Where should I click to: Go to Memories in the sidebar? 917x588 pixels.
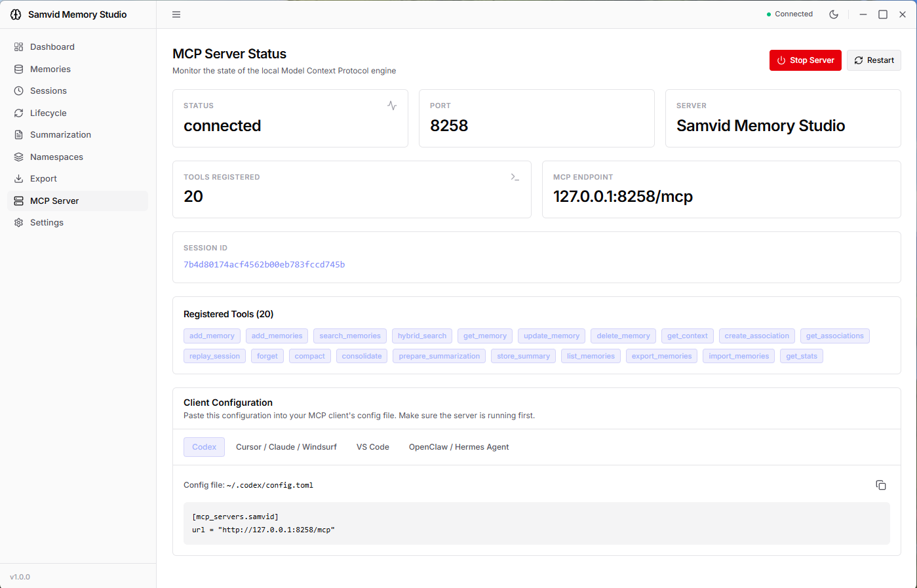click(77, 69)
